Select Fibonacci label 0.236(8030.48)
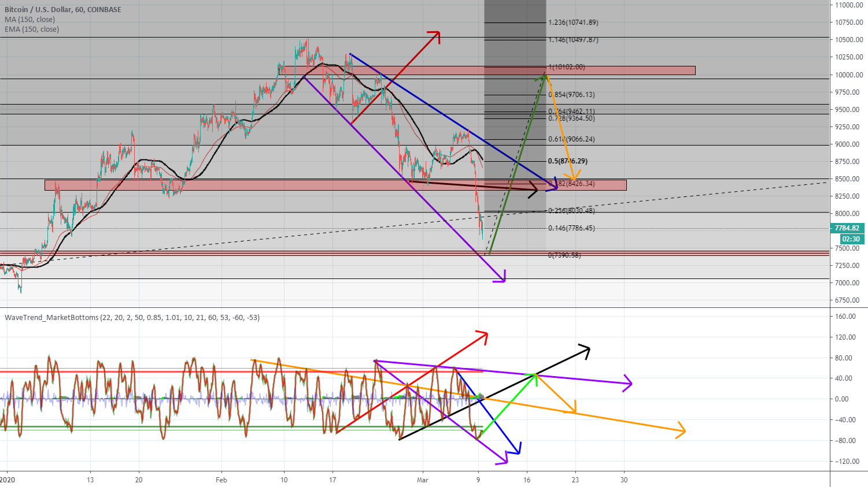 (571, 211)
